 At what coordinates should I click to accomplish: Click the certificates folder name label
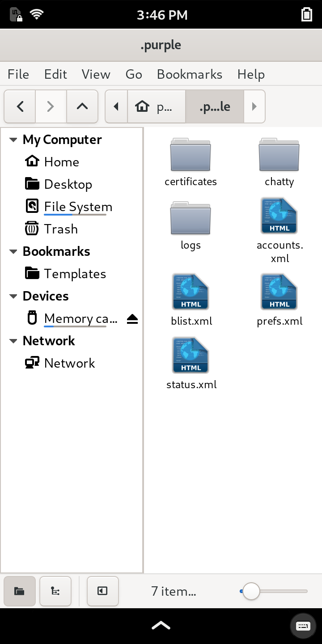191,182
